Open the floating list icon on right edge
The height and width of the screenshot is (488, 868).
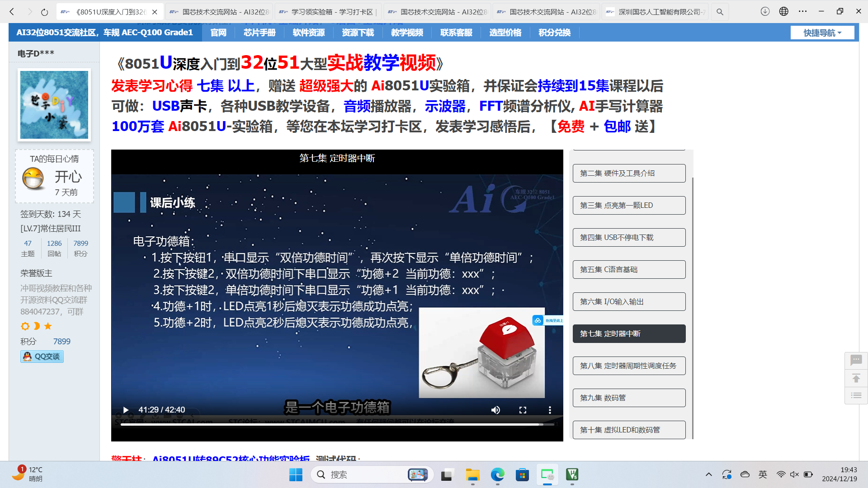coord(856,395)
